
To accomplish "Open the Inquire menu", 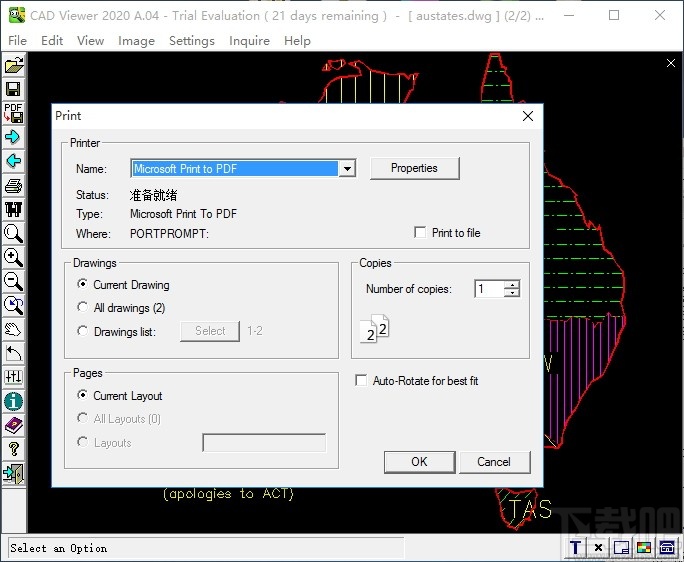I will point(249,41).
